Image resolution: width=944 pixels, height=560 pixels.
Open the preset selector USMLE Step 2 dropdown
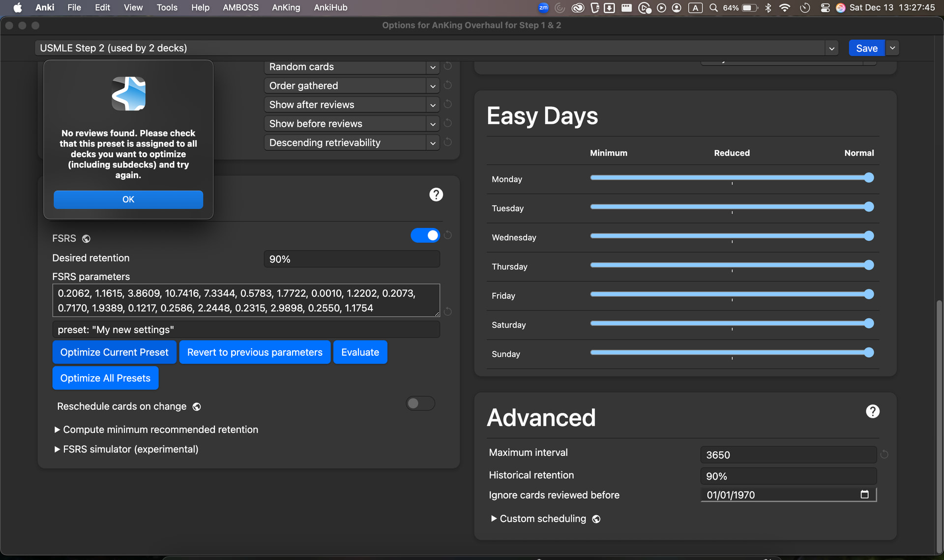point(831,48)
